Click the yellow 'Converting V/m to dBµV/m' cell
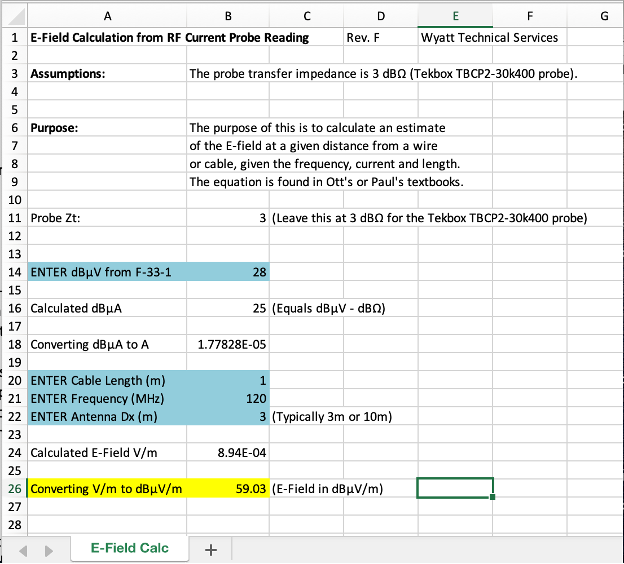Image resolution: width=624 pixels, height=564 pixels. click(x=107, y=488)
